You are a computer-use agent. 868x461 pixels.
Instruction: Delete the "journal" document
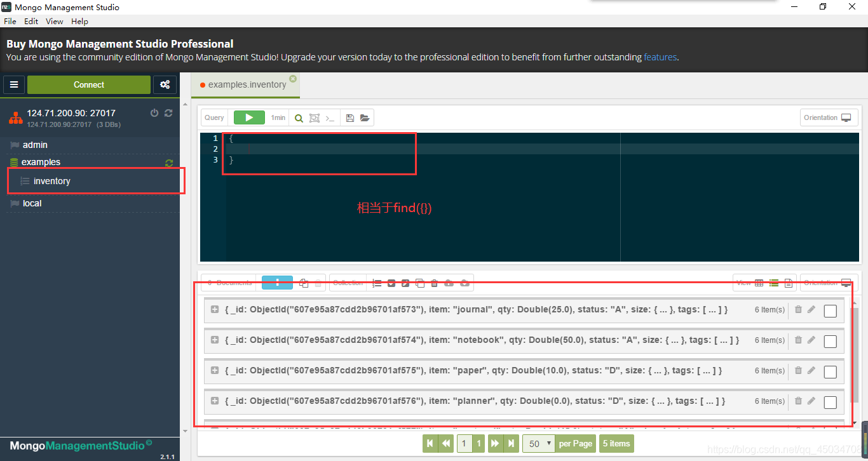point(798,309)
